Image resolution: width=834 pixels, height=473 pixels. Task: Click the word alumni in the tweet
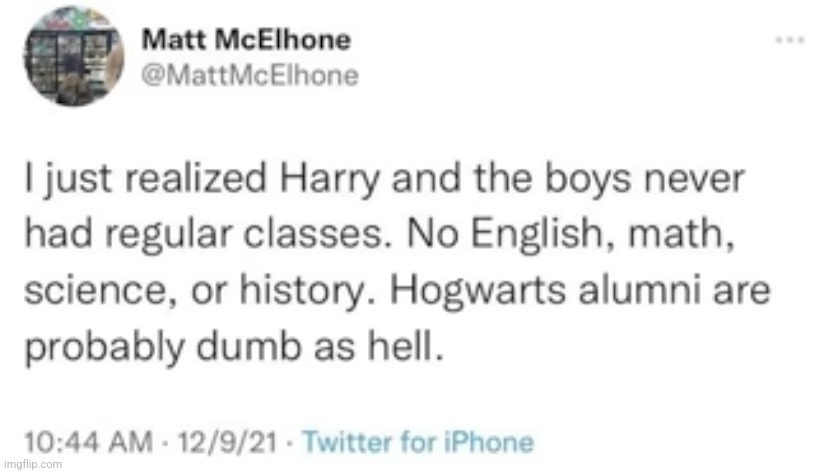click(x=639, y=289)
